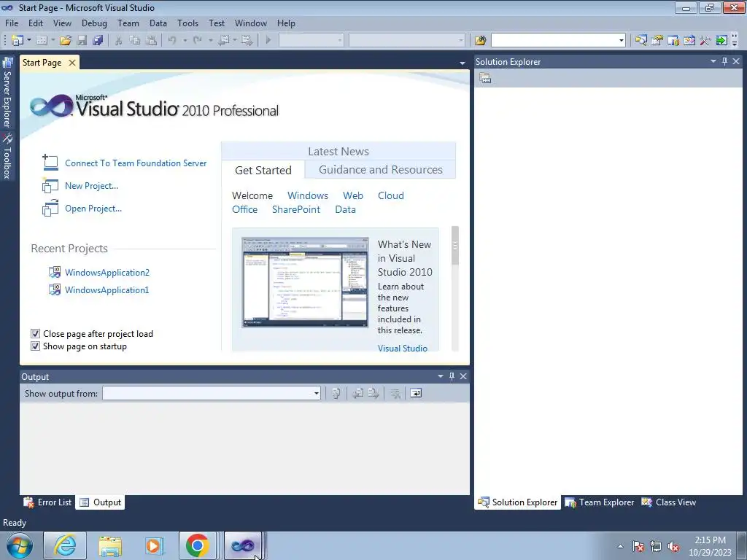Viewport: 747px width, 560px height.
Task: Toggle Word Wrap in the Output panel
Action: [416, 393]
